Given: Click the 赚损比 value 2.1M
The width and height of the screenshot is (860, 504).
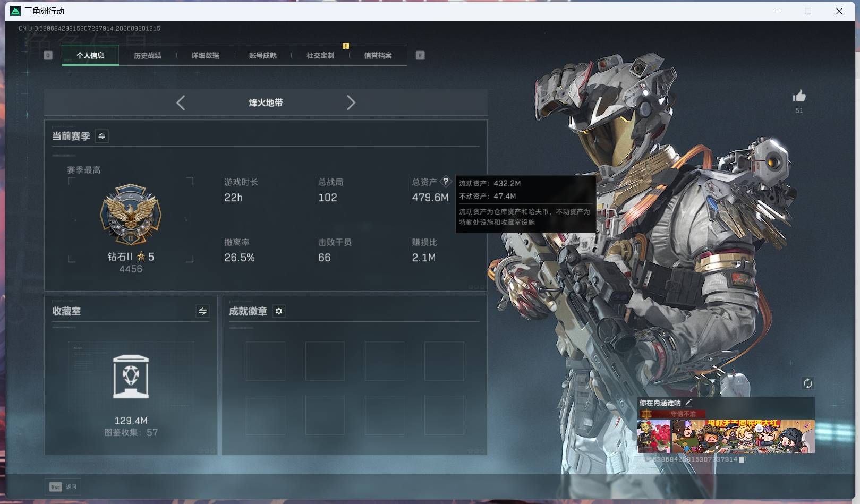Looking at the screenshot, I should tap(424, 258).
